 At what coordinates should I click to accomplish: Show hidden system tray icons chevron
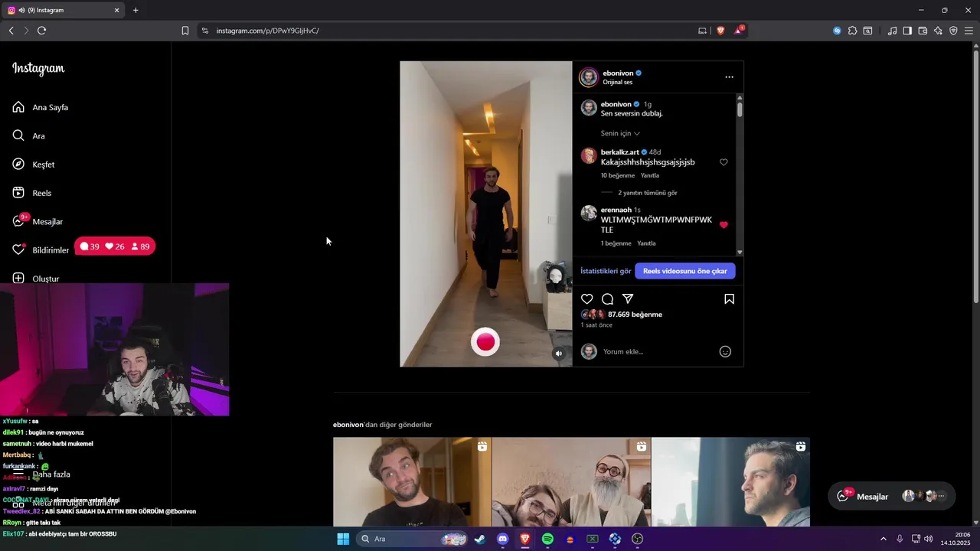pos(883,539)
